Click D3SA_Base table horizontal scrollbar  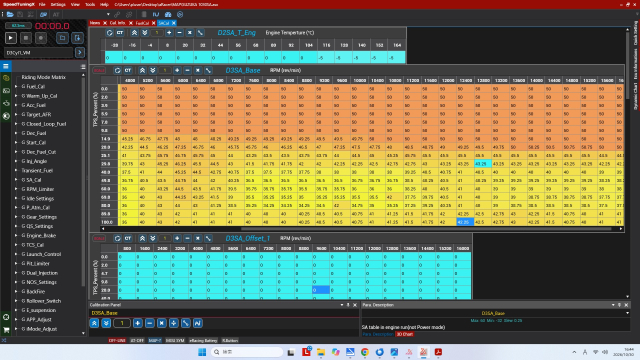pos(426,229)
